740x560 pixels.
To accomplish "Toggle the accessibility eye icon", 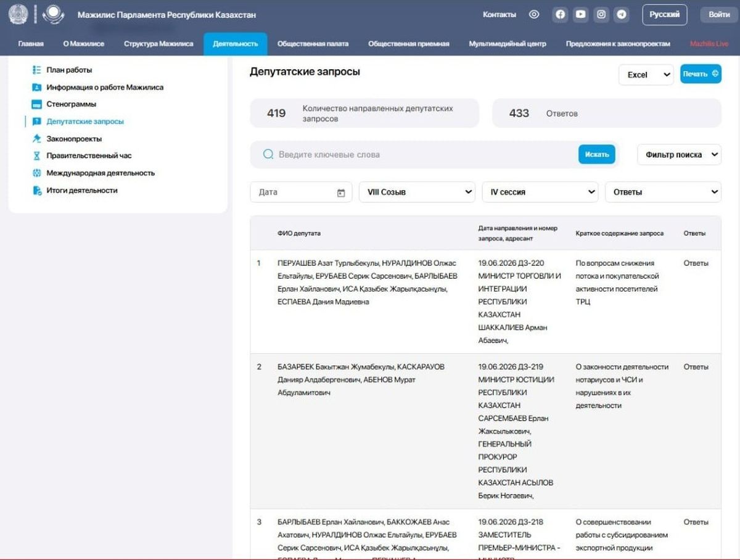I will click(534, 15).
